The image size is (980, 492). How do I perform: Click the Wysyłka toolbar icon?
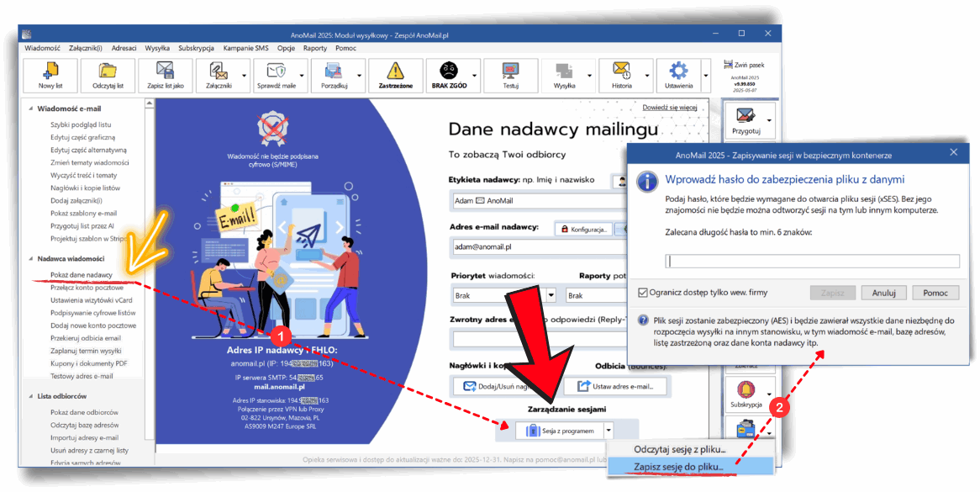tap(564, 76)
